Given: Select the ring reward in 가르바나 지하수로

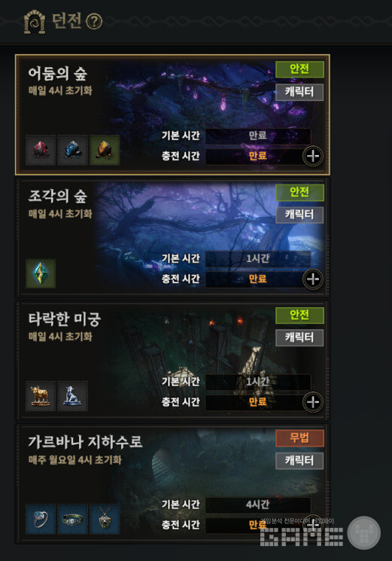Looking at the screenshot, I should click(x=41, y=519).
